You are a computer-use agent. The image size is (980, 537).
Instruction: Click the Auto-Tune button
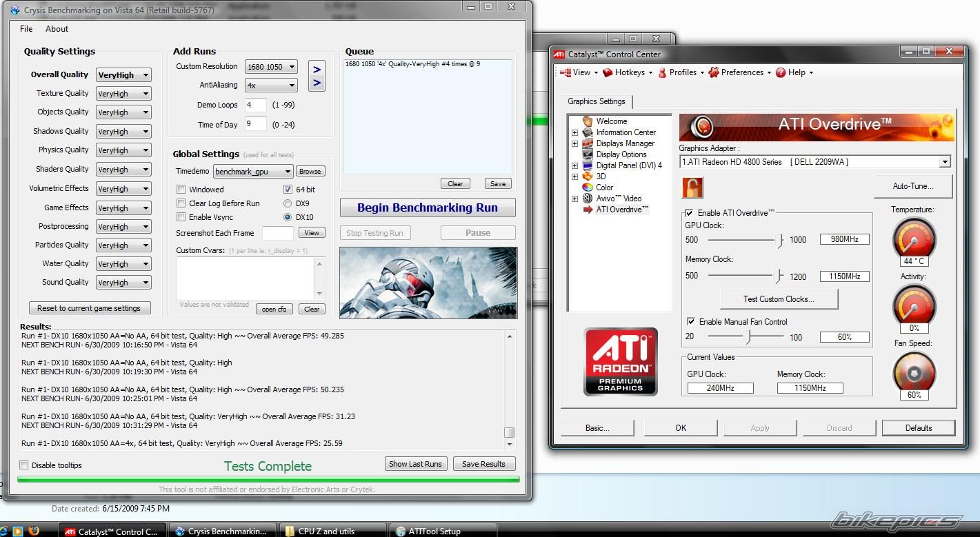tap(913, 186)
